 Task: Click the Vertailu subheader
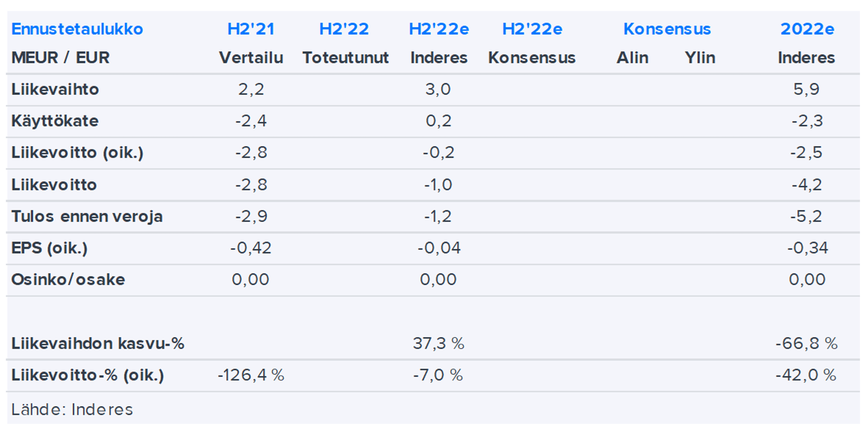point(251,58)
